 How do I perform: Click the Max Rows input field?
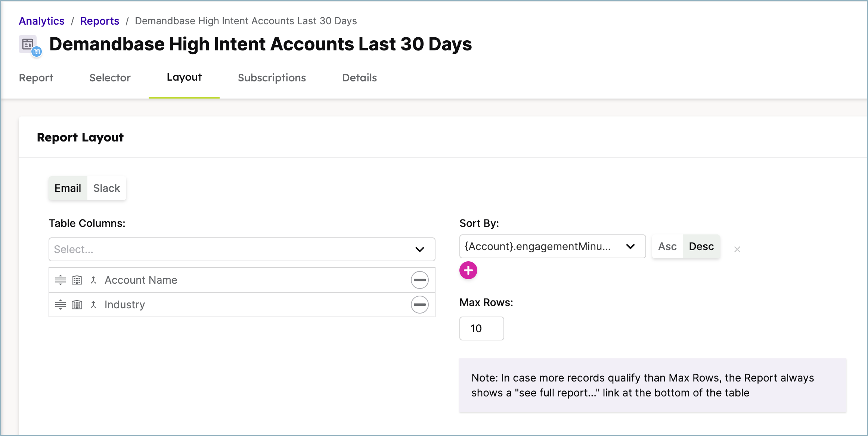482,328
